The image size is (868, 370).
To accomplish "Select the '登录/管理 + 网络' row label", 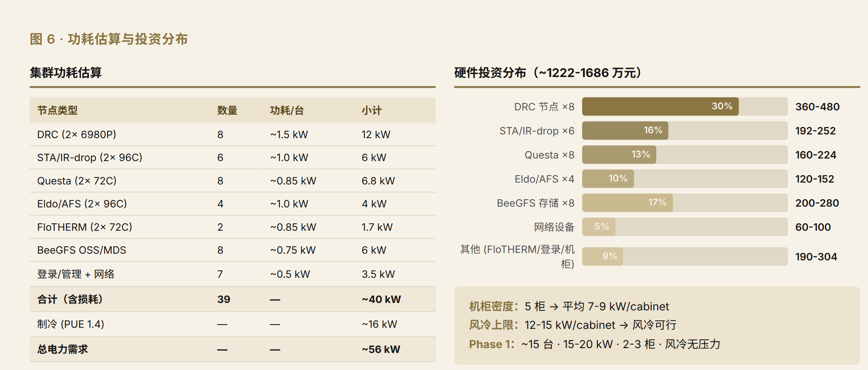I will [76, 274].
